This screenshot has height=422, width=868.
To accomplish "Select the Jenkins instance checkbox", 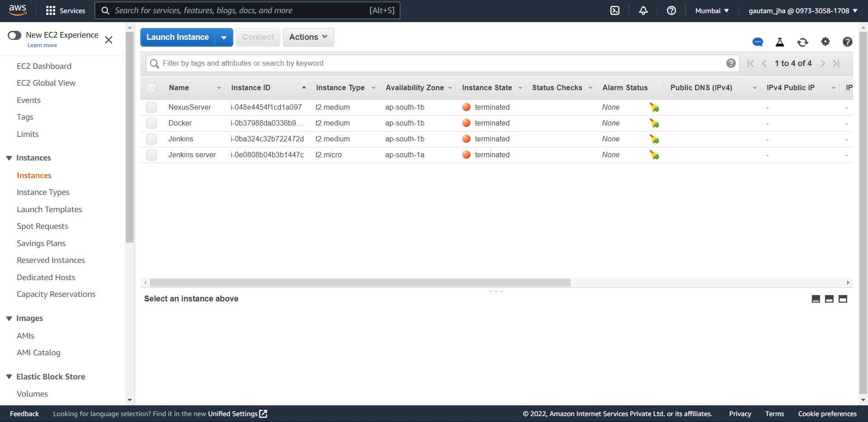I will (x=151, y=139).
